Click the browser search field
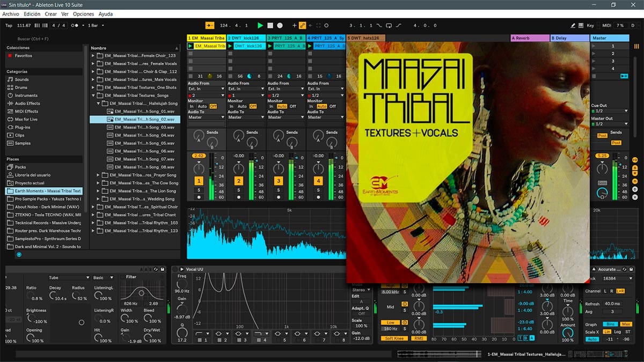This screenshot has height=362, width=644. 48,39
